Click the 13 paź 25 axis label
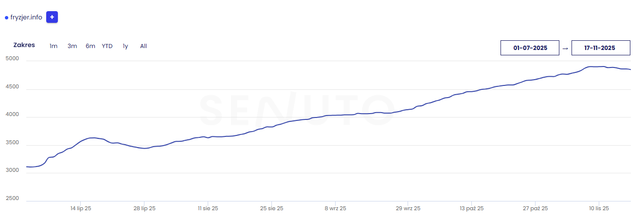Image resolution: width=644 pixels, height=217 pixels. [x=472, y=208]
